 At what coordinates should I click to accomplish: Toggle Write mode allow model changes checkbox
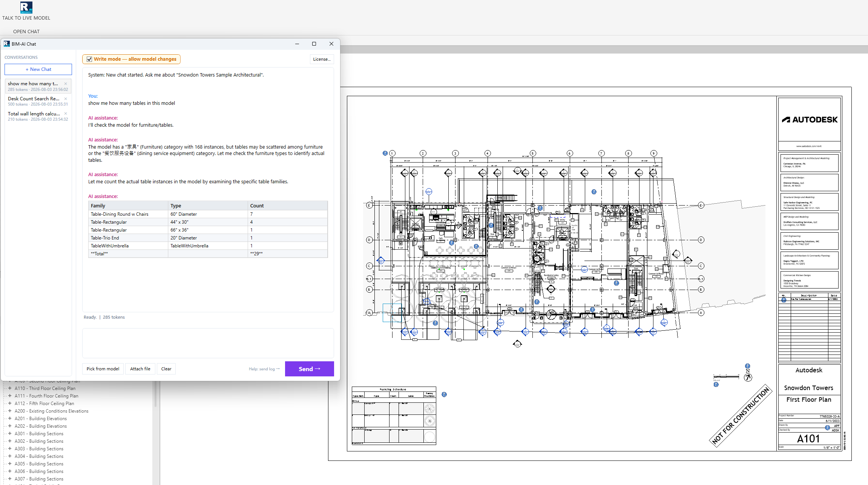click(x=89, y=59)
